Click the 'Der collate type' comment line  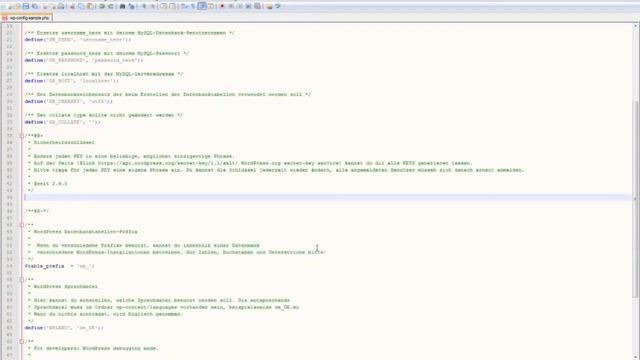coord(104,115)
